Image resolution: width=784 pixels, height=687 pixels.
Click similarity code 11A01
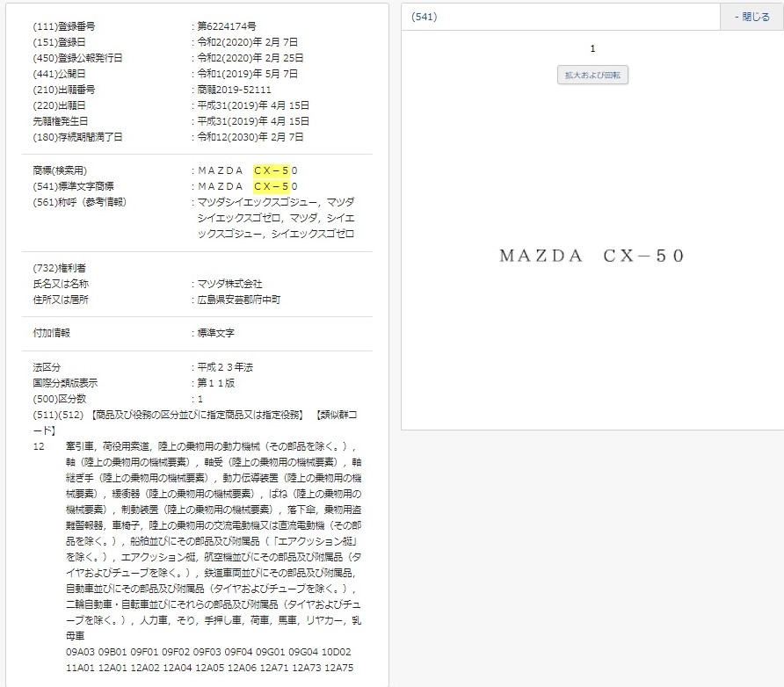coord(80,668)
